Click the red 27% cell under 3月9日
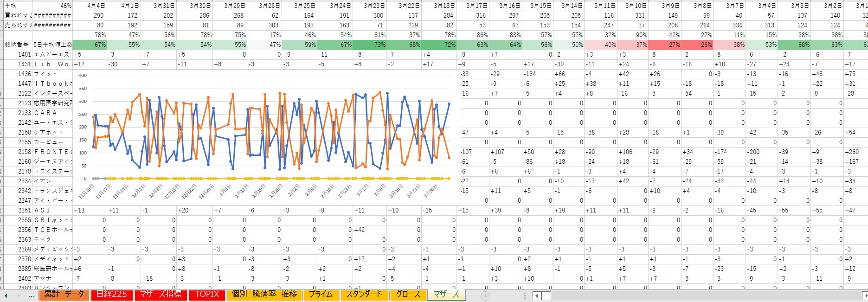 pyautogui.click(x=664, y=45)
